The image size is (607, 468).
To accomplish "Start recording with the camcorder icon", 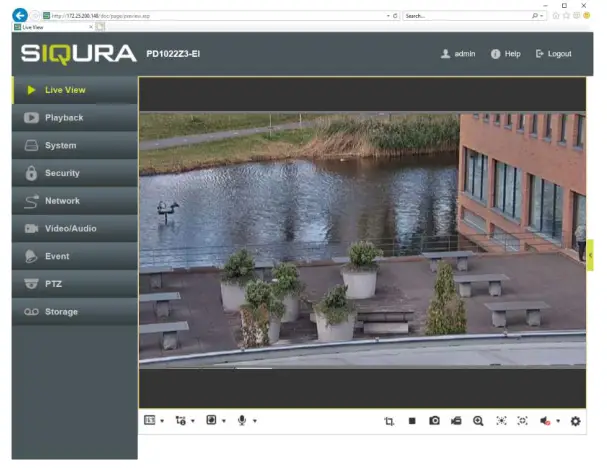I will (x=456, y=421).
